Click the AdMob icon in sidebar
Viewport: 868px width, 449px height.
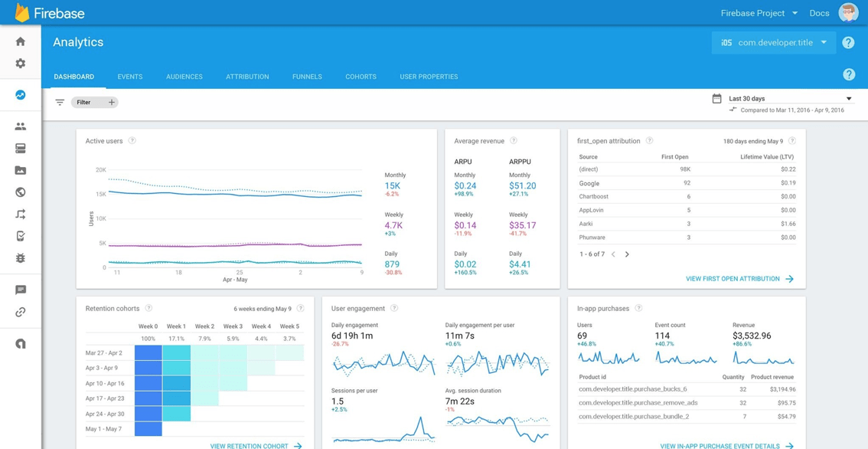21,343
